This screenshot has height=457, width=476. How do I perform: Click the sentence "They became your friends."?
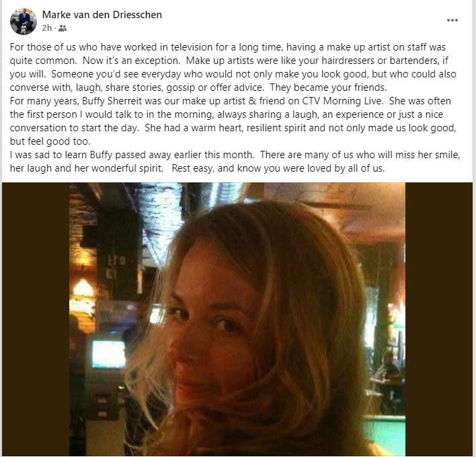[x=329, y=87]
